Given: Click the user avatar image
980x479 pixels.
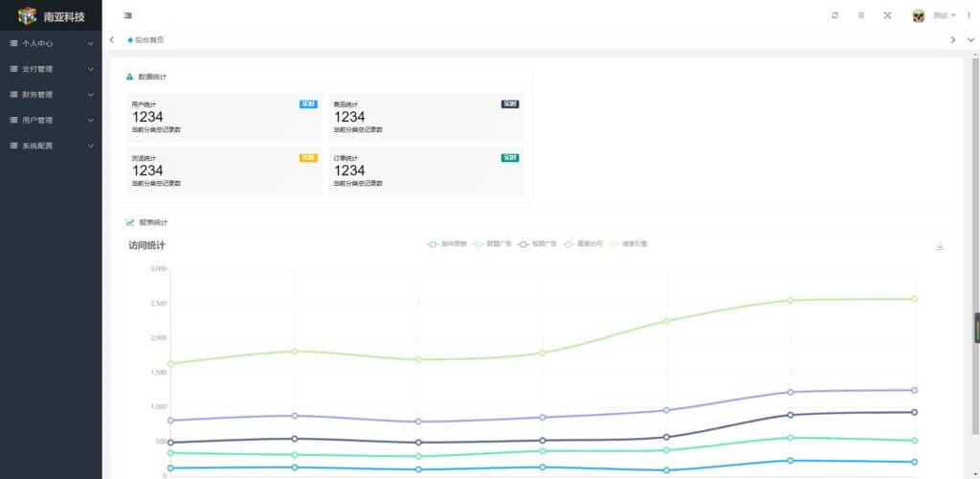Looking at the screenshot, I should pyautogui.click(x=918, y=15).
